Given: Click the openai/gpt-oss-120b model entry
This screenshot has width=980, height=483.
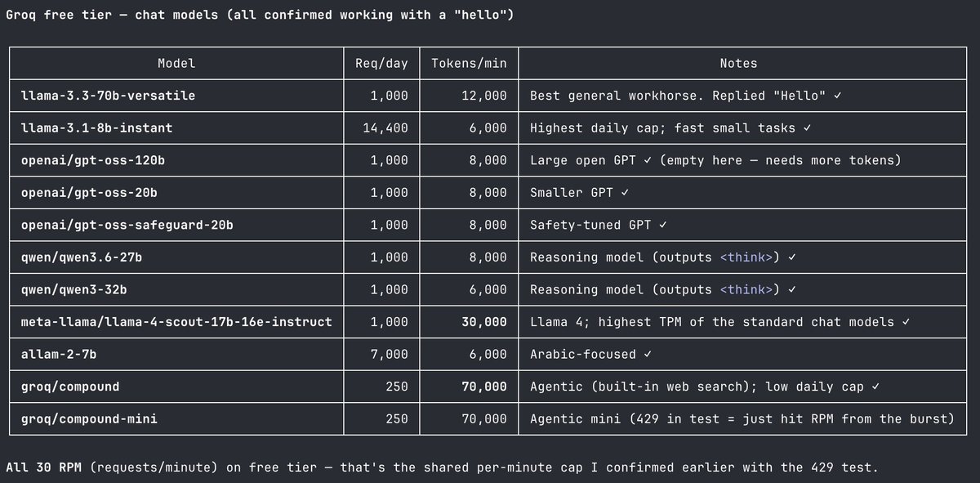Looking at the screenshot, I should pos(93,160).
